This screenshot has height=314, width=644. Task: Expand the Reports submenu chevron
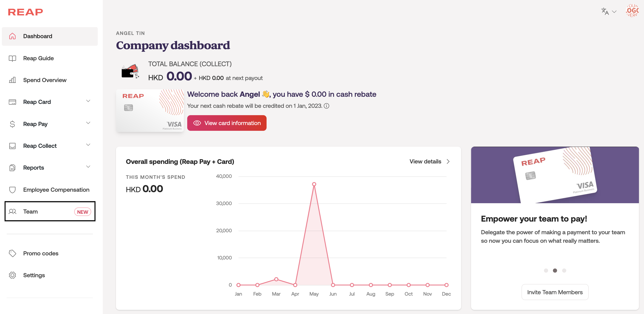point(88,167)
